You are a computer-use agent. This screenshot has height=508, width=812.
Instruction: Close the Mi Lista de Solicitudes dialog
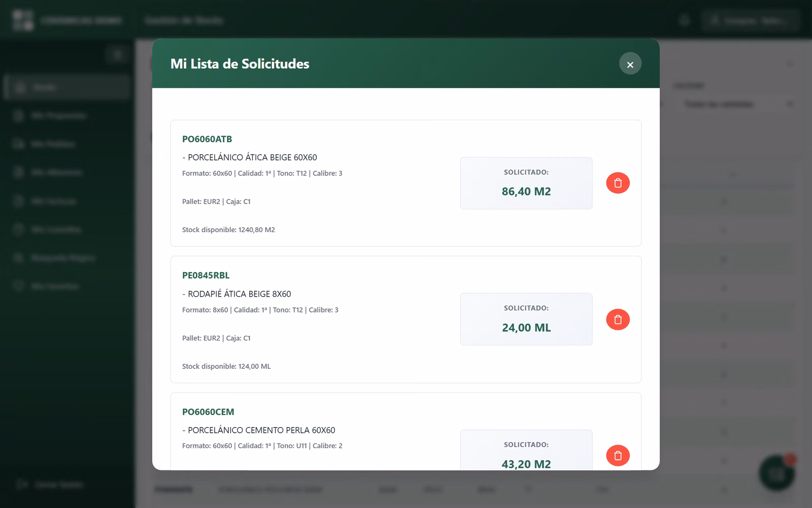[x=630, y=64]
